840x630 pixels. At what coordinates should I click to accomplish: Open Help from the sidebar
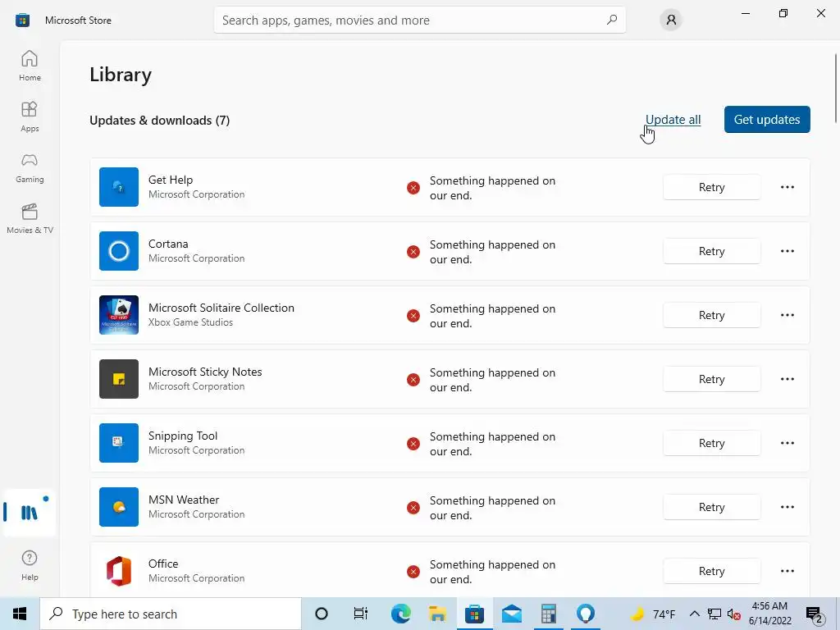pyautogui.click(x=30, y=565)
